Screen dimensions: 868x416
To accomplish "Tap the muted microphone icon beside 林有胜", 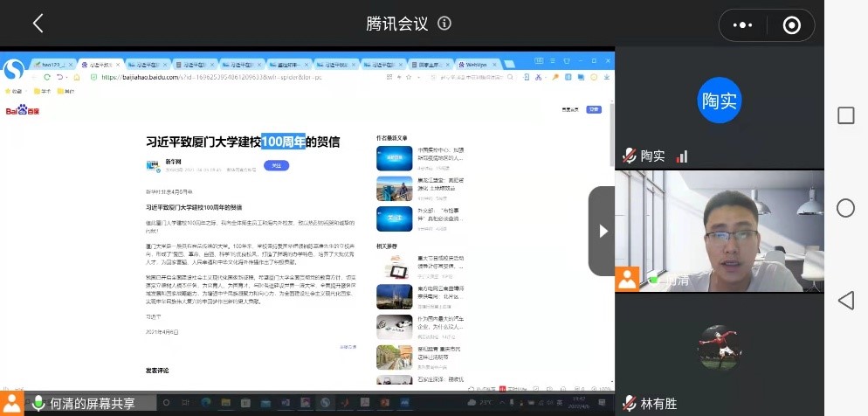I will tap(628, 404).
